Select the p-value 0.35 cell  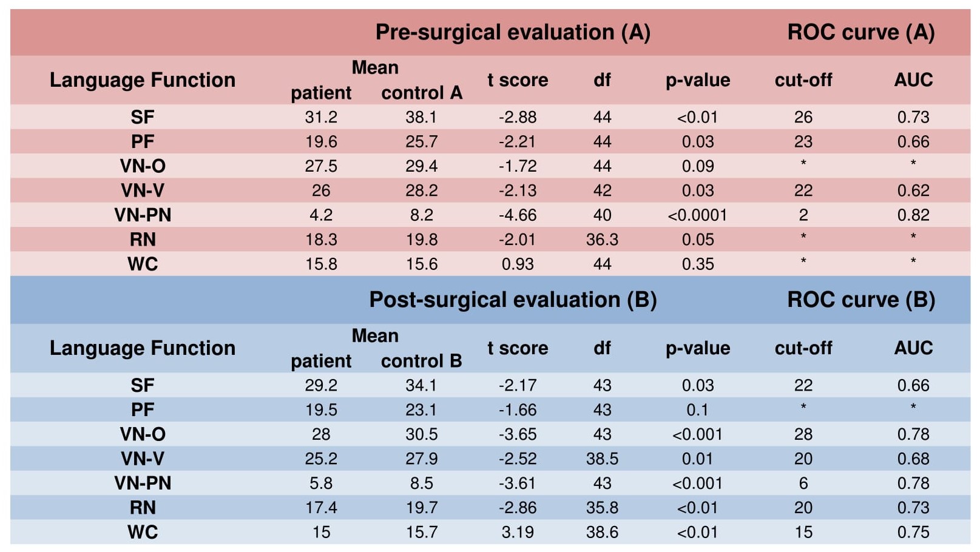click(697, 264)
